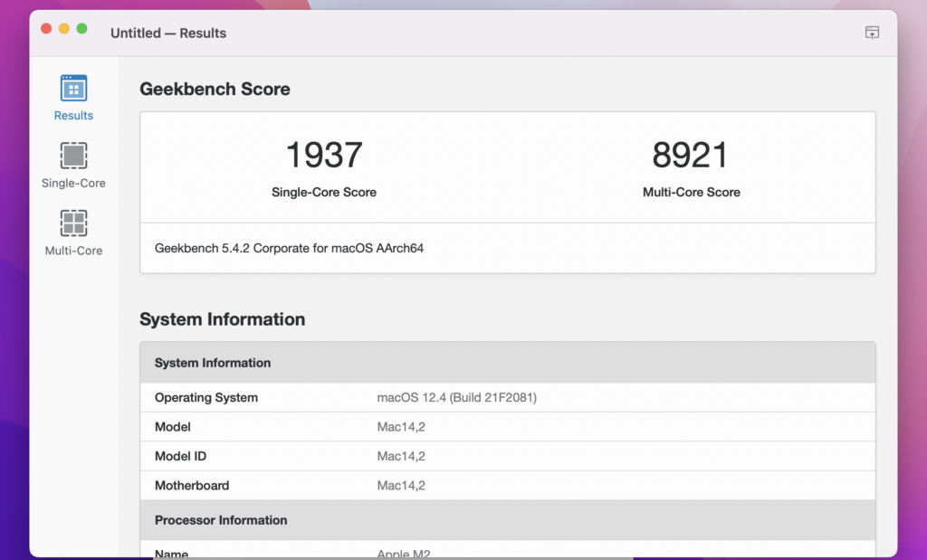Click the Multi-Core Score label
The height and width of the screenshot is (560, 927).
point(691,192)
